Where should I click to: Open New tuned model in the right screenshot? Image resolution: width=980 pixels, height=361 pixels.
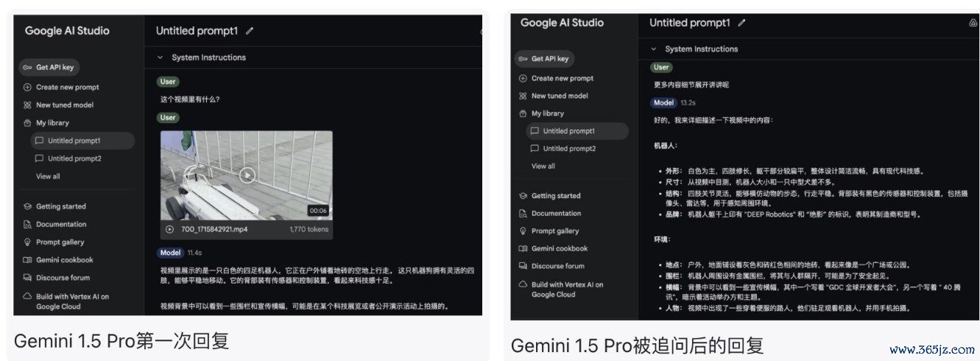[x=553, y=96]
